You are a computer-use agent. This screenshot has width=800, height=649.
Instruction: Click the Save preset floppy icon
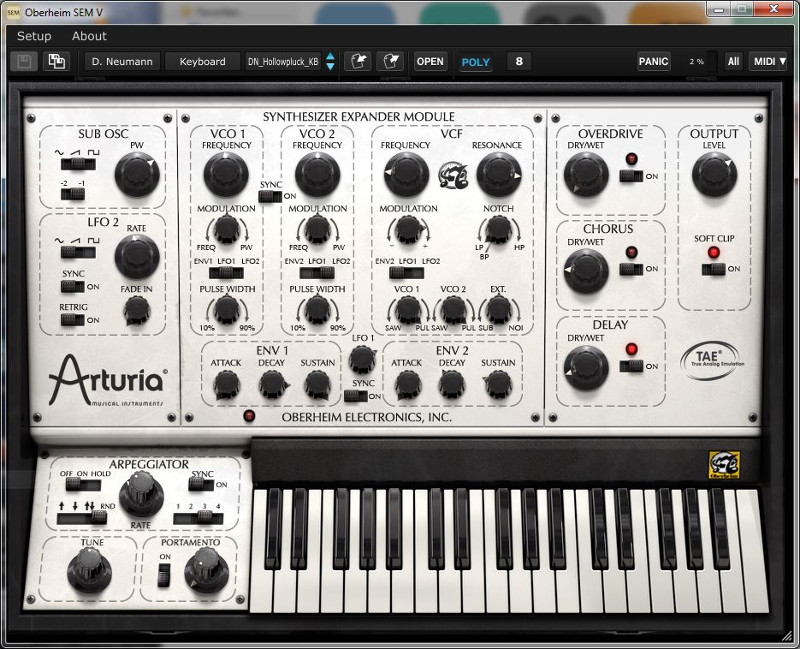(23, 62)
